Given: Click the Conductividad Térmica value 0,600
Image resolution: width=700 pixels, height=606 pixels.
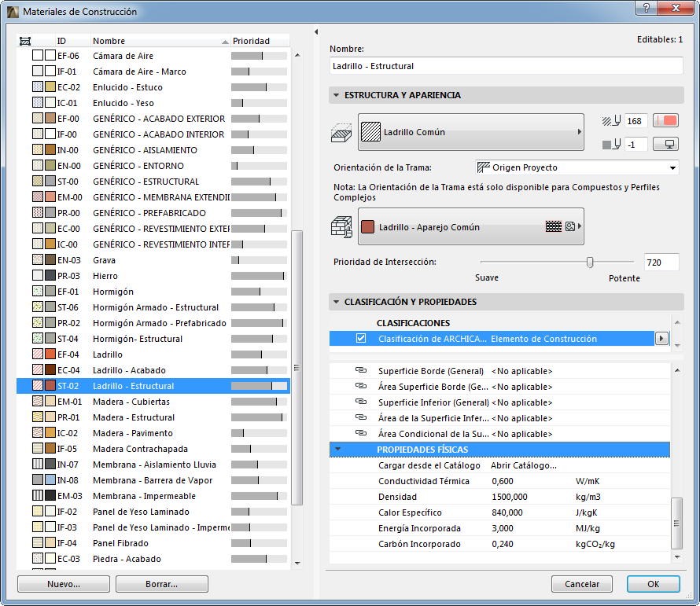Looking at the screenshot, I should [503, 481].
